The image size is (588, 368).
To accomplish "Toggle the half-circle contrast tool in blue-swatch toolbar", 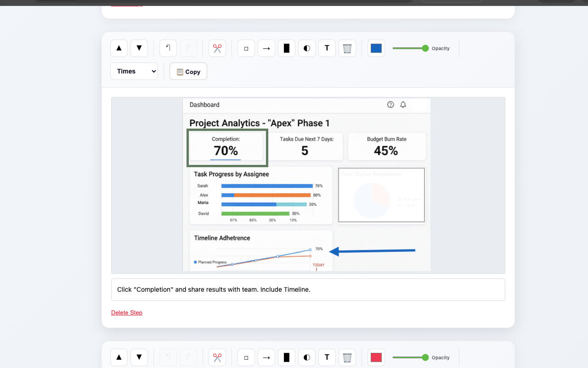I will (307, 48).
